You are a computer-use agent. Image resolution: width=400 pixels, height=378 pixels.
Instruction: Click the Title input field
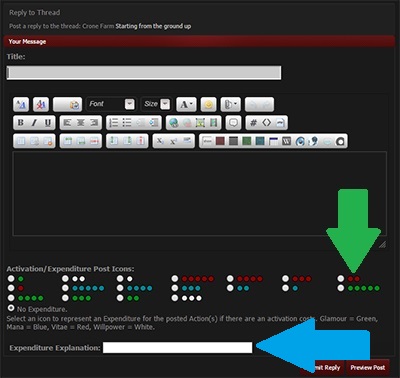(144, 73)
